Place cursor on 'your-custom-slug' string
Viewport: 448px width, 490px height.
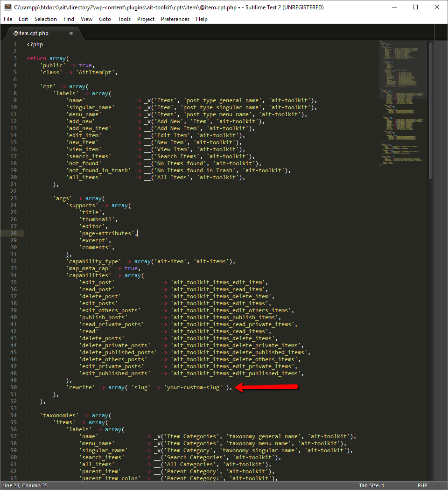pos(193,387)
